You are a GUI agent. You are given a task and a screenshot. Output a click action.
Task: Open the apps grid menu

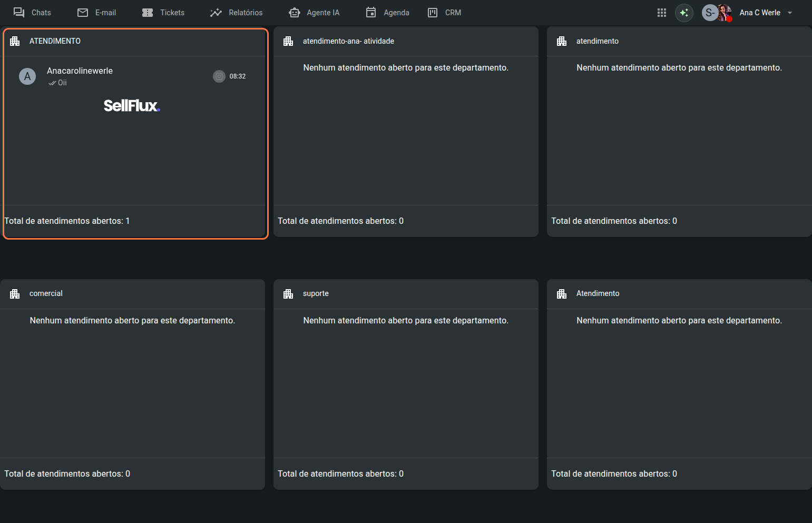[x=662, y=13]
